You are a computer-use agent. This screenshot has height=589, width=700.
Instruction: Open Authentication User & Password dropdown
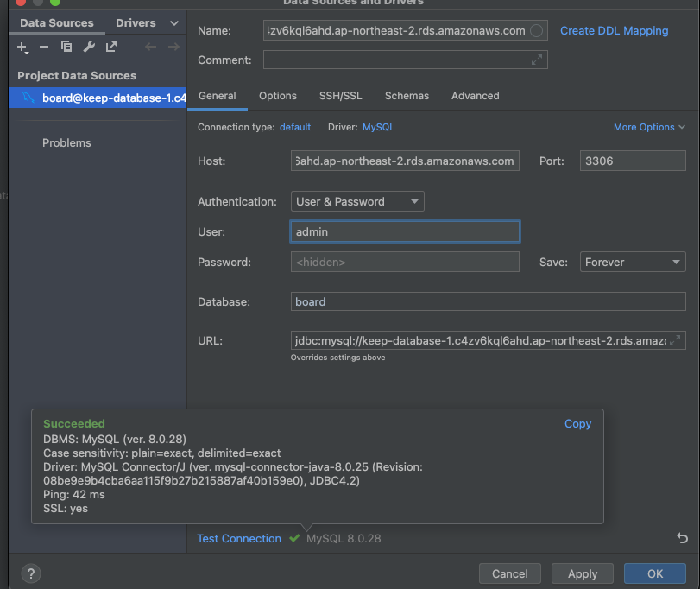[x=357, y=201]
